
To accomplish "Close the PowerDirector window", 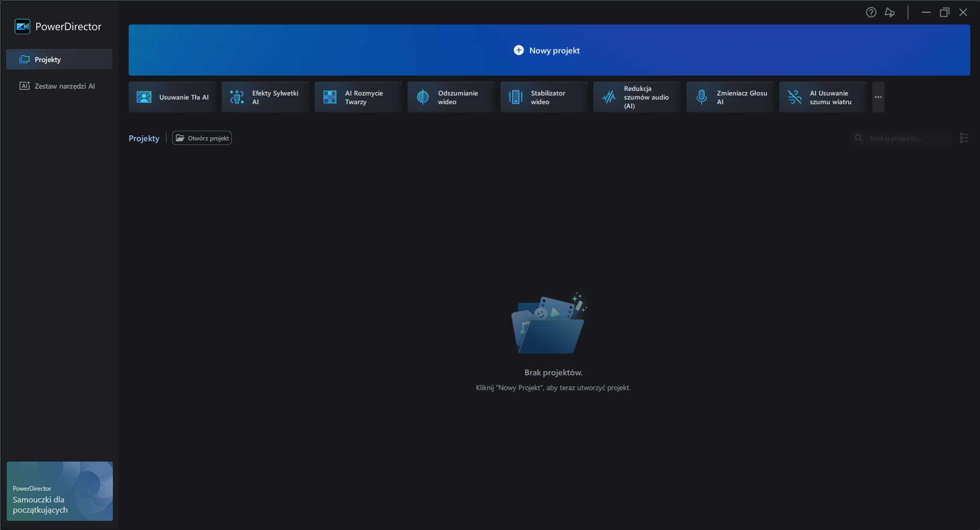I will point(963,12).
